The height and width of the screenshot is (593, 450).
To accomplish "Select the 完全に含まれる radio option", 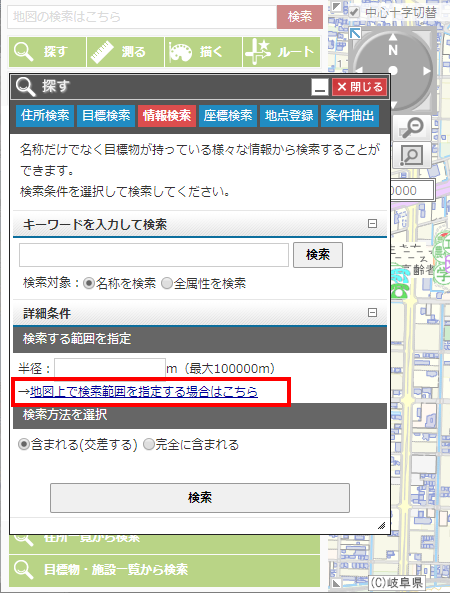I will pos(149,444).
